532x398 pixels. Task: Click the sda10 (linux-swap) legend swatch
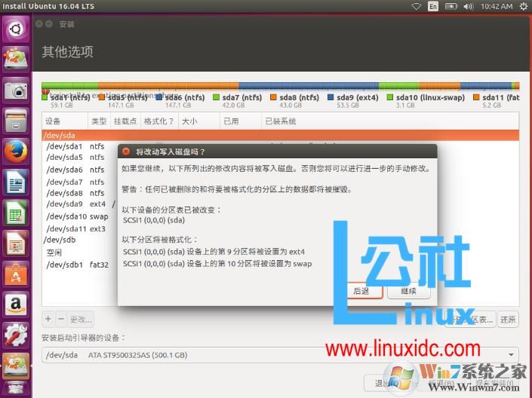click(x=390, y=97)
